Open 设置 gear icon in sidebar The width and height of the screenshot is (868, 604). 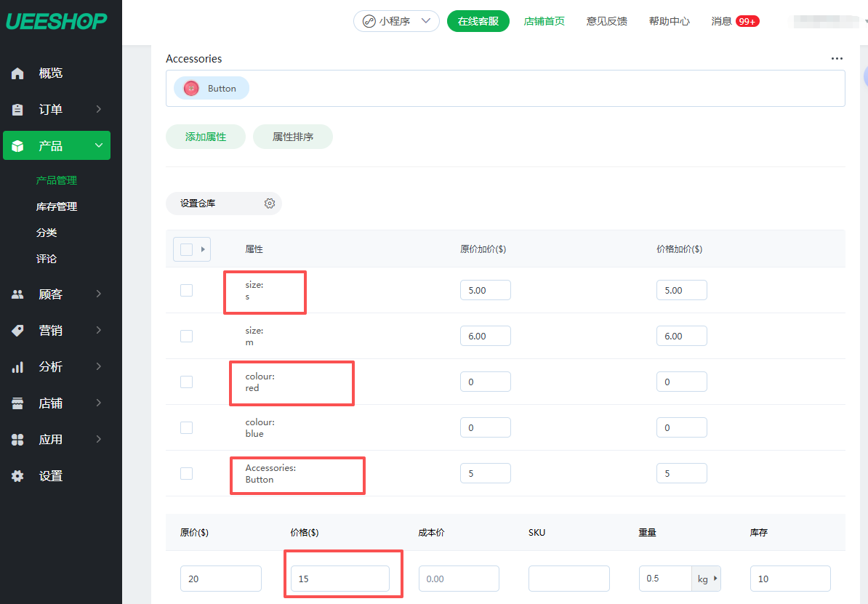pos(18,476)
